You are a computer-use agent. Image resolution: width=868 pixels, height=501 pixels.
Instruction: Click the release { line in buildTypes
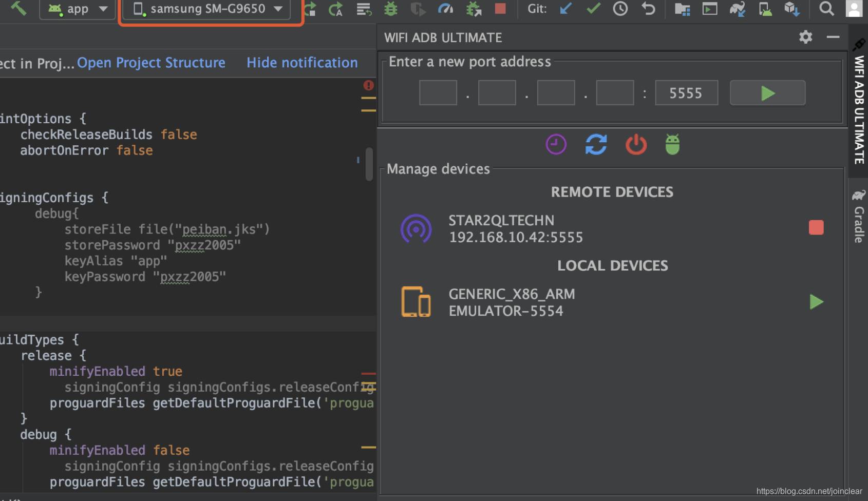[x=53, y=355]
